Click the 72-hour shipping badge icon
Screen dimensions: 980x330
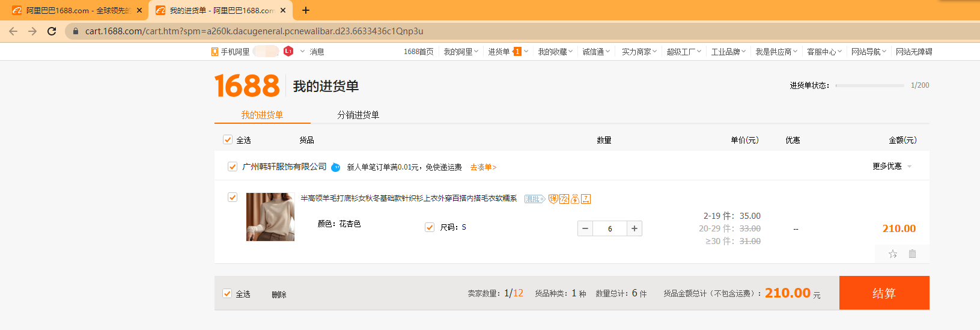[x=564, y=199]
